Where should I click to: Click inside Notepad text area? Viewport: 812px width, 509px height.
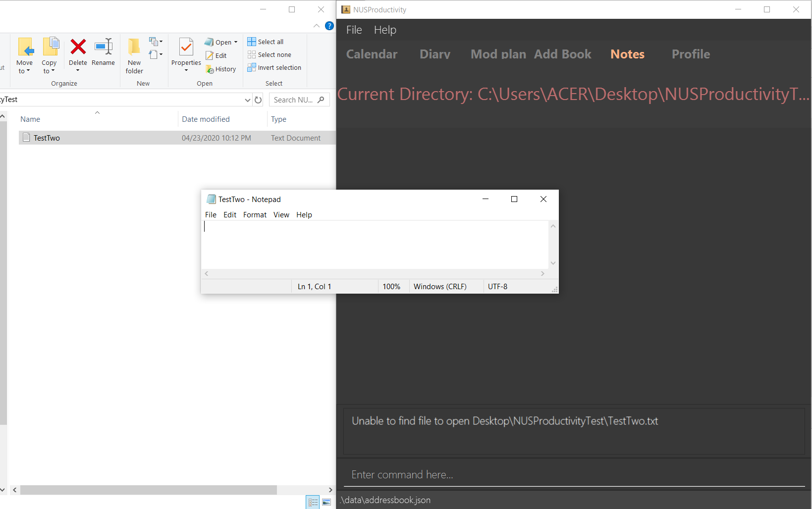coord(375,245)
